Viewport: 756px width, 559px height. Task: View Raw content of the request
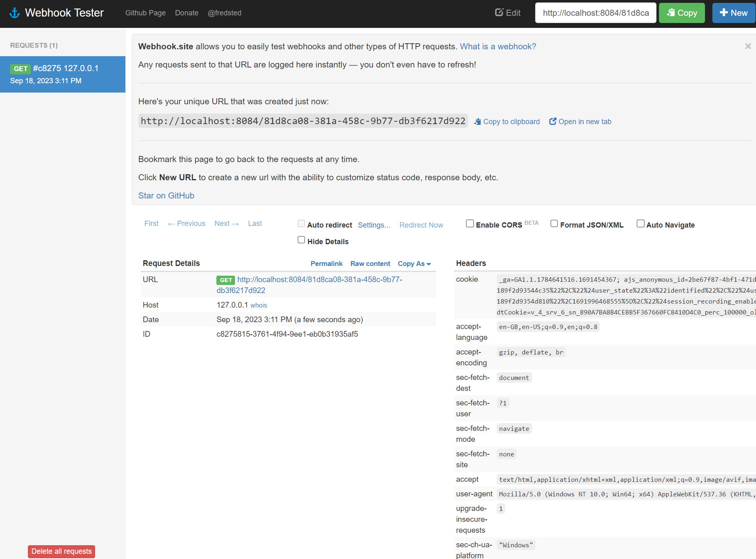pyautogui.click(x=370, y=264)
